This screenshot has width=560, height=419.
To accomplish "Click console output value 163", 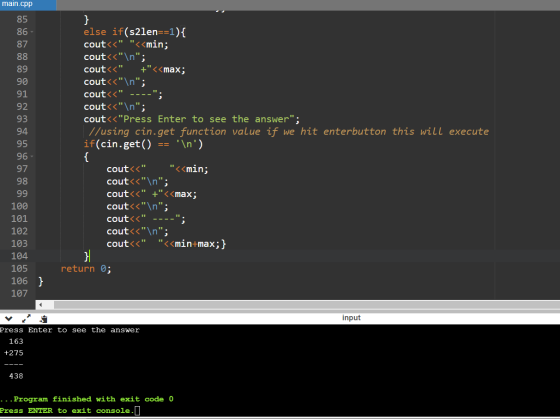I will coord(16,341).
